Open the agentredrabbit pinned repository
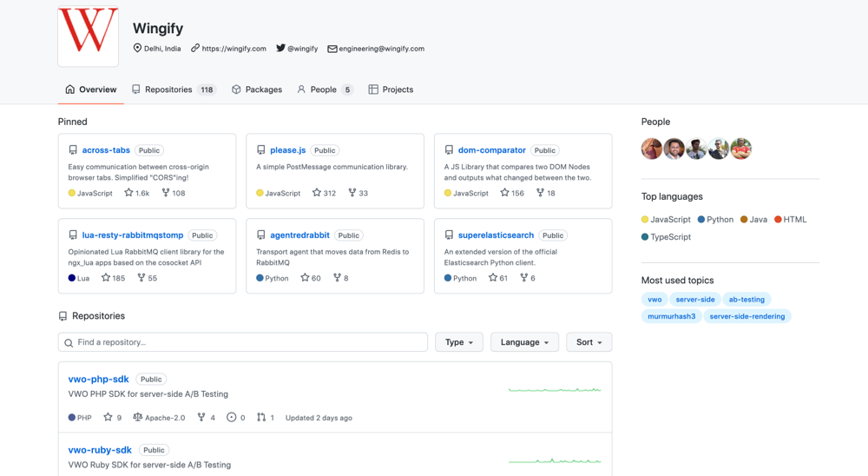The image size is (868, 476). [x=299, y=235]
